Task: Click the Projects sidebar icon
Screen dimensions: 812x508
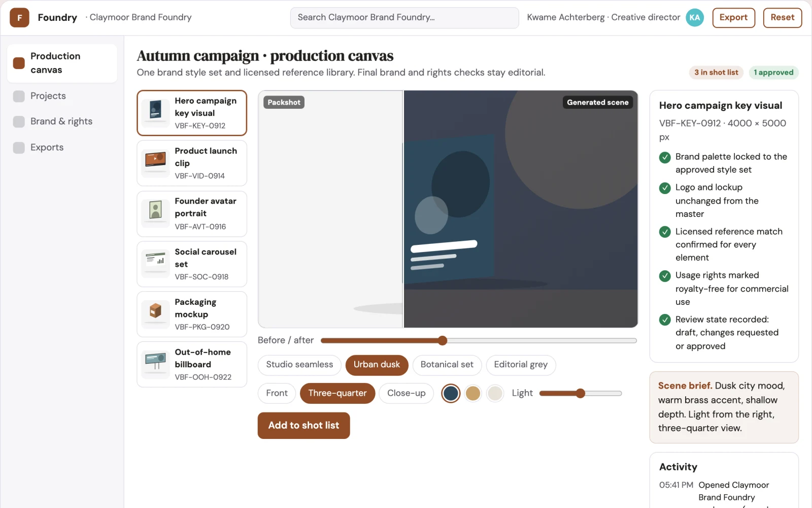Action: click(x=19, y=96)
